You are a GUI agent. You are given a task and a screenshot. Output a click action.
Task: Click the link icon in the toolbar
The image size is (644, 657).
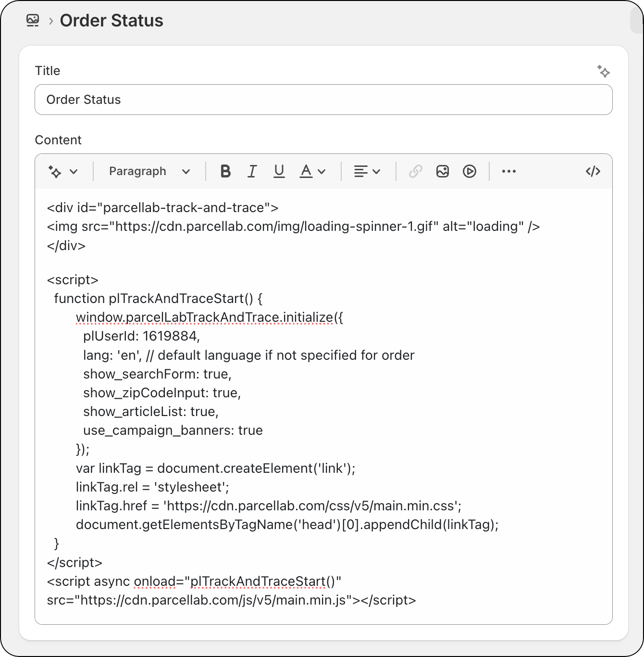point(414,171)
